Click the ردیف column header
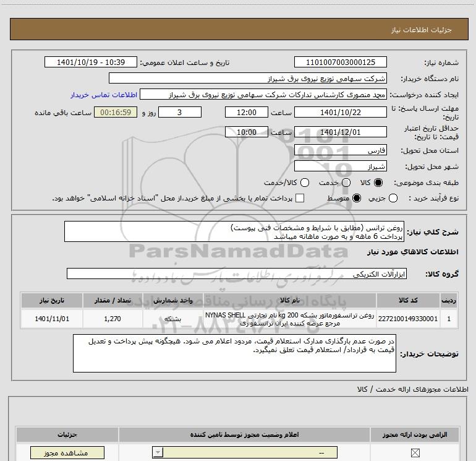Viewport: 476px width, 461px height. [449, 300]
